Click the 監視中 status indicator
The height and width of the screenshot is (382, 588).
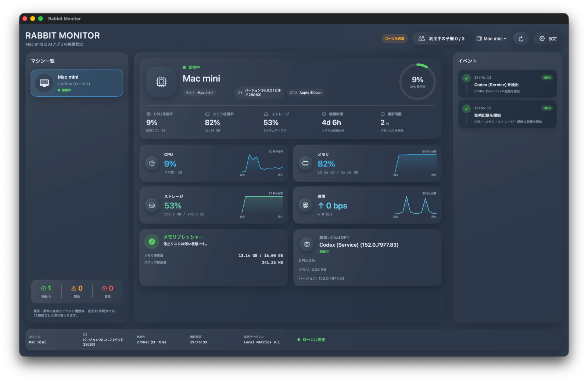point(191,68)
